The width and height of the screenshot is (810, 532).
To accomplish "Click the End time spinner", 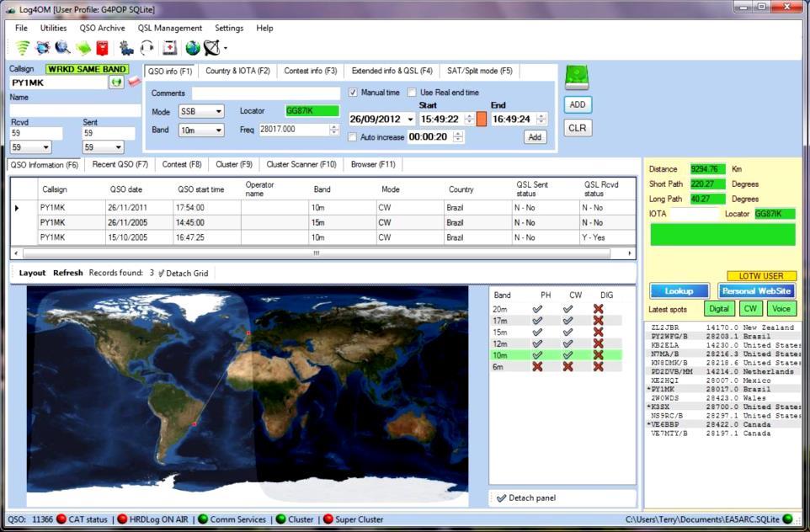I will point(541,120).
